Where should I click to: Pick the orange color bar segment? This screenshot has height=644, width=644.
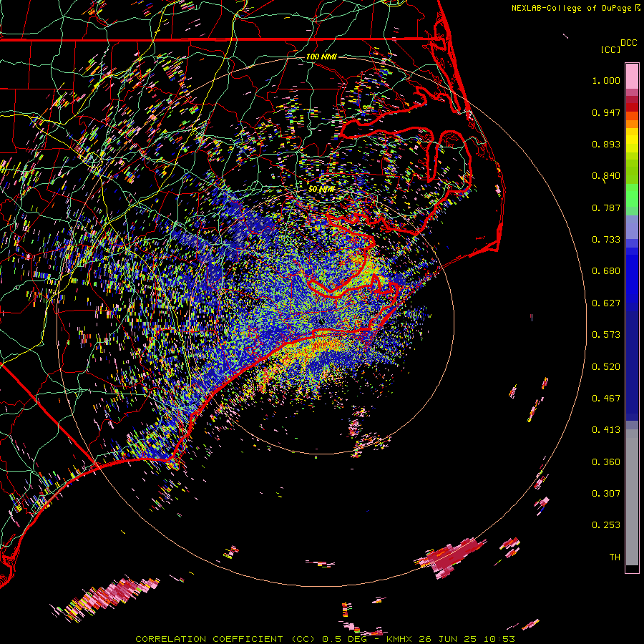(632, 124)
